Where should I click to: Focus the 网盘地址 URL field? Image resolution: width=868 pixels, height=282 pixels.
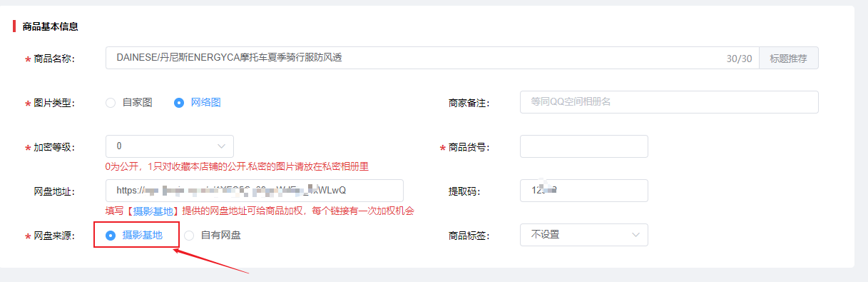pyautogui.click(x=255, y=191)
